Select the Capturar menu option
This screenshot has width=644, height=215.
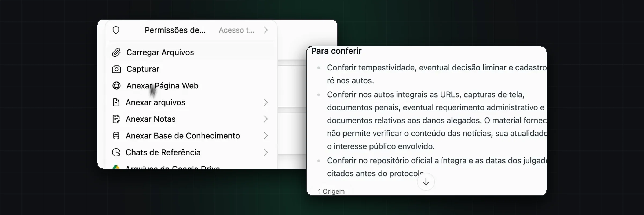pos(191,69)
